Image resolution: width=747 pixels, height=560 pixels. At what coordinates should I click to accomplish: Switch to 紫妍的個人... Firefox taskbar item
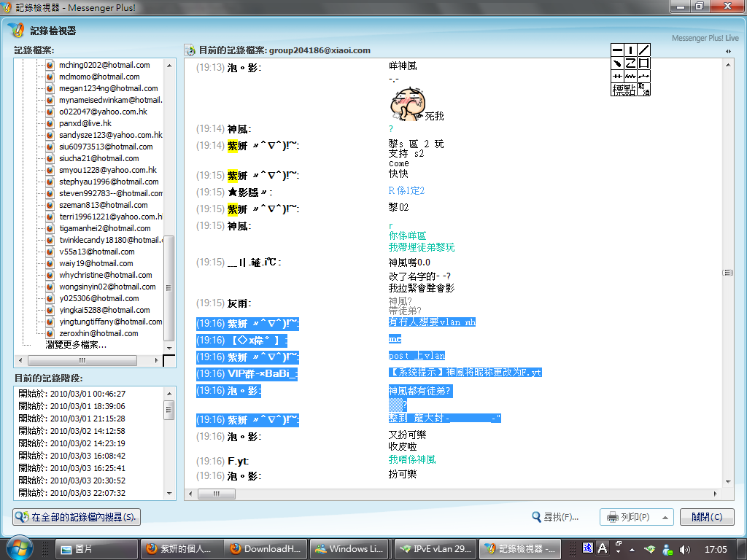click(x=182, y=549)
